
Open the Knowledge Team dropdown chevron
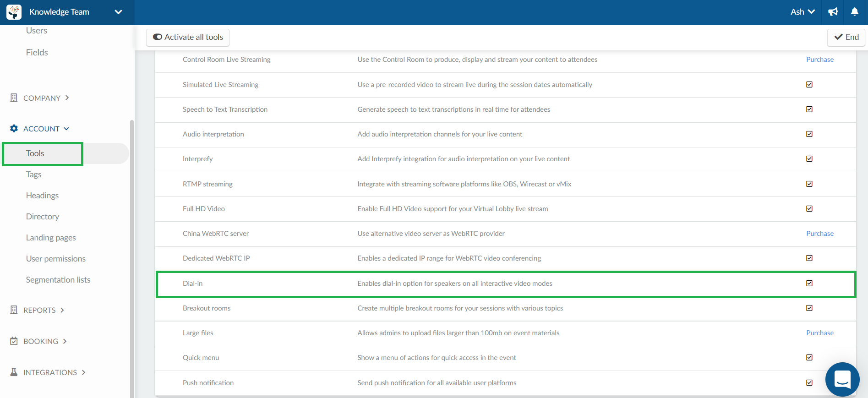[x=118, y=12]
